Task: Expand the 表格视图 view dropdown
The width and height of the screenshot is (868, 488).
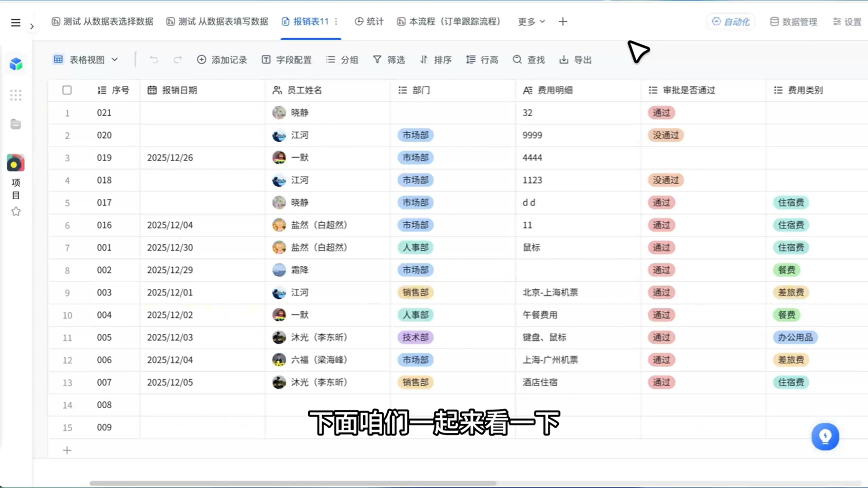Action: (x=86, y=60)
